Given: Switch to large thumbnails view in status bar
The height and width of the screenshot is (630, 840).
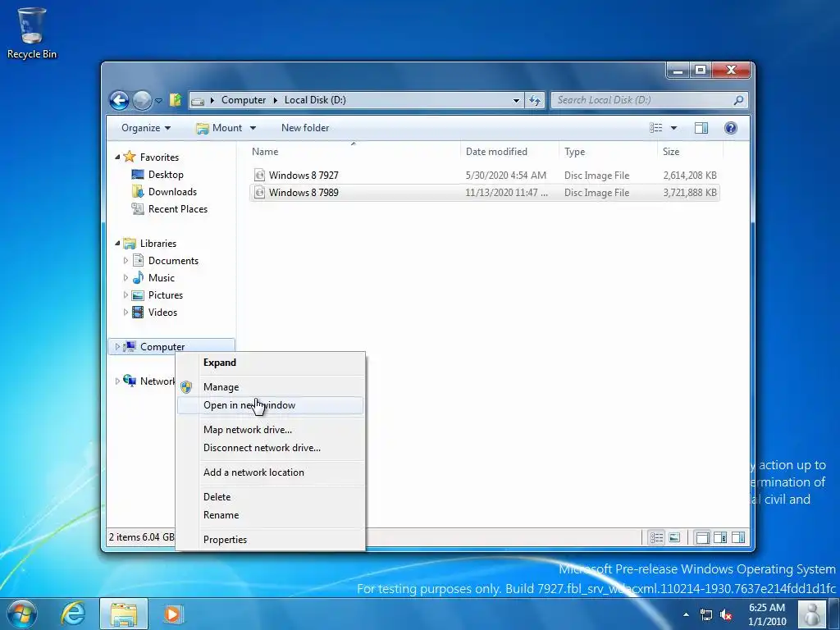Looking at the screenshot, I should click(x=674, y=537).
